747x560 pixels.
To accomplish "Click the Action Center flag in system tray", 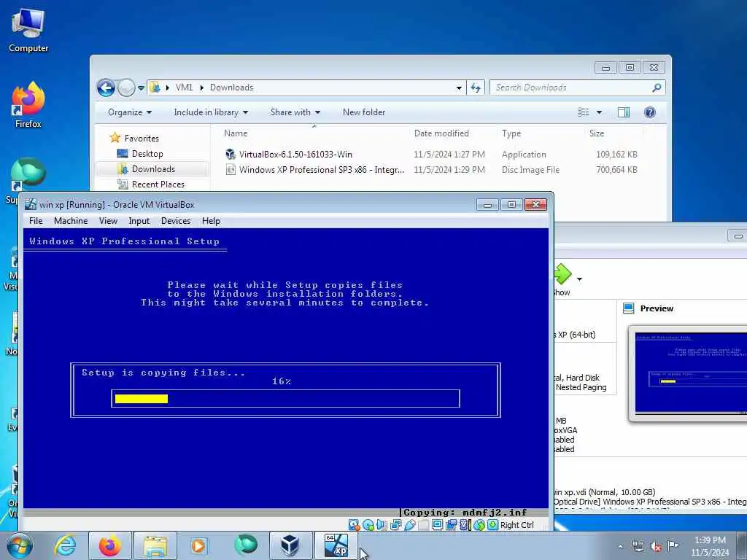I will pos(673,545).
